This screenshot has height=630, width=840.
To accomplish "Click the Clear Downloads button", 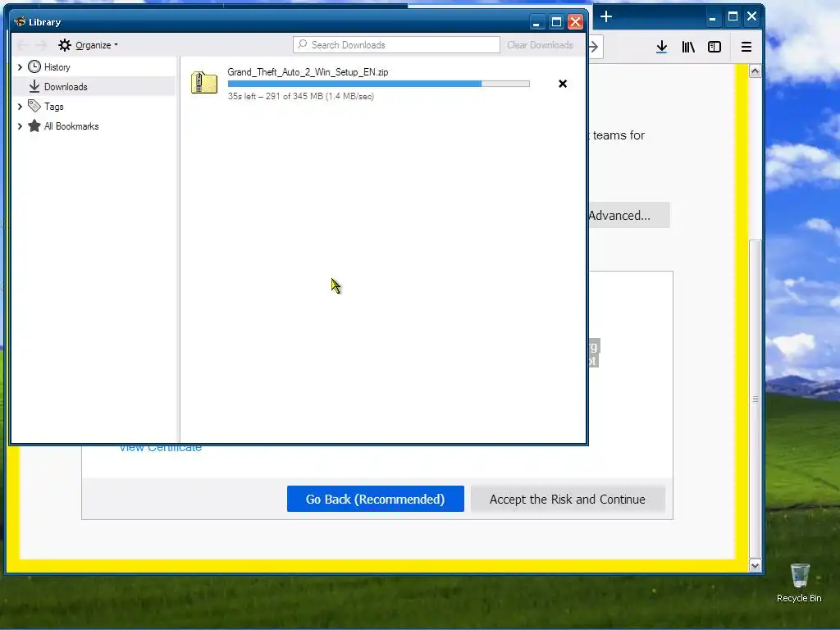I will 540,45.
